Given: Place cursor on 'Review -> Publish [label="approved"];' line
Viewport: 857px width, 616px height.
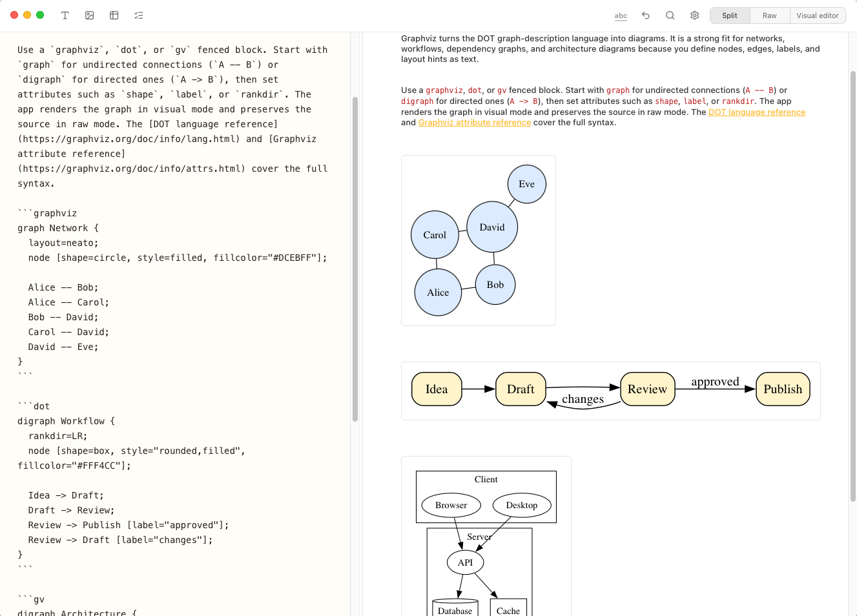Looking at the screenshot, I should (x=129, y=525).
